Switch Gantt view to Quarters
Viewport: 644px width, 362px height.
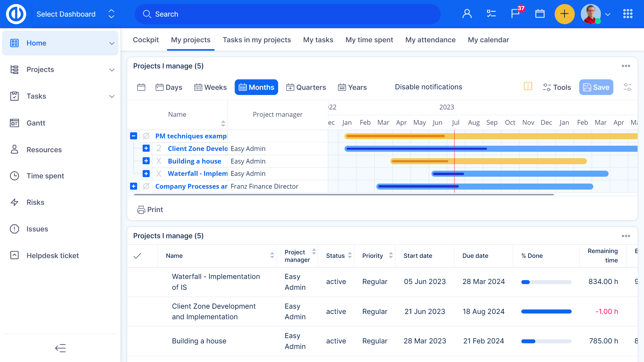point(306,87)
